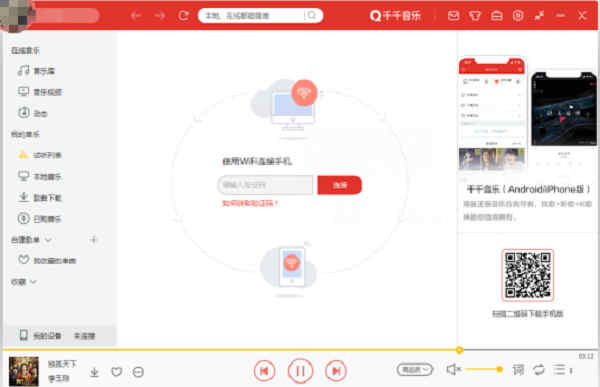Open the lyrics 词 icon in player bar
Viewport: 600px width, 387px height.
[518, 370]
